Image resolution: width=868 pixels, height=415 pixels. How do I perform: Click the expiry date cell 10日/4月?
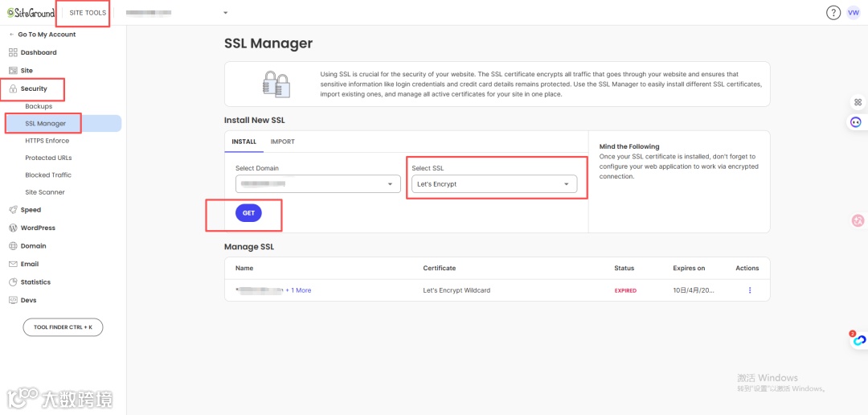point(694,290)
